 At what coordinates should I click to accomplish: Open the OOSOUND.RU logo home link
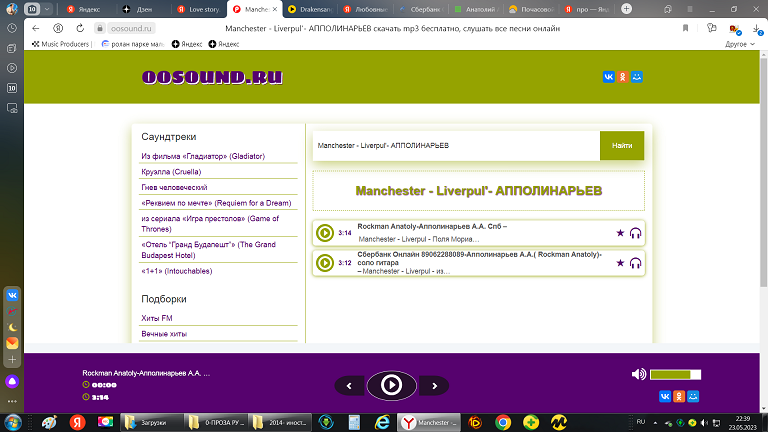point(212,77)
